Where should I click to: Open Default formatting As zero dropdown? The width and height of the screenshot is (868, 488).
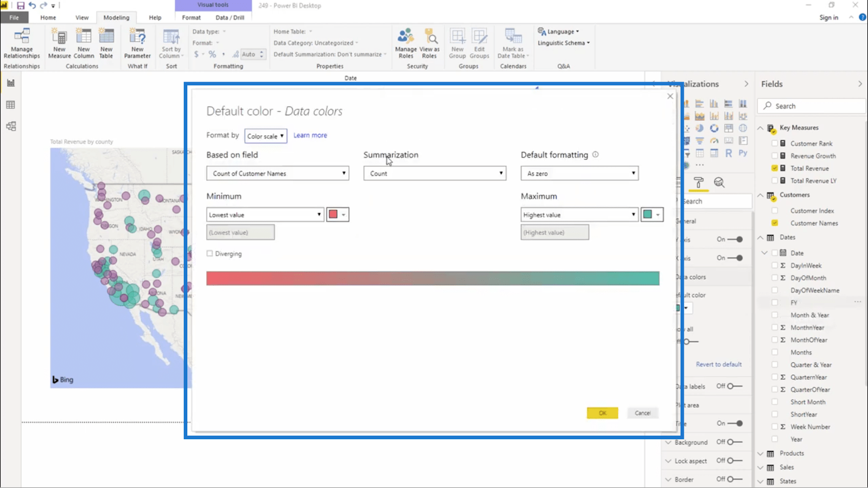pos(579,173)
